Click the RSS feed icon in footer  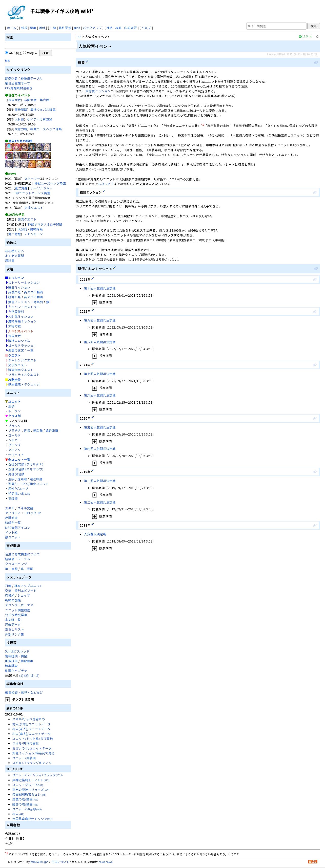click(313, 862)
